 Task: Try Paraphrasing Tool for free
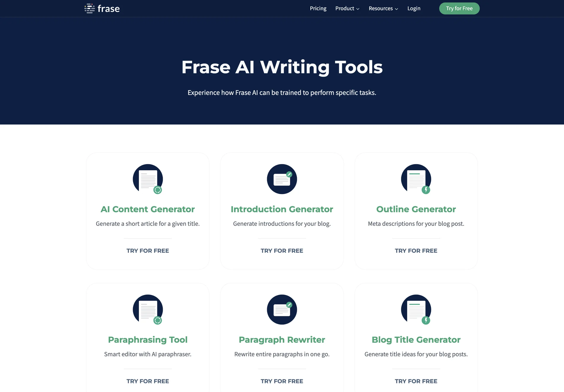click(148, 381)
